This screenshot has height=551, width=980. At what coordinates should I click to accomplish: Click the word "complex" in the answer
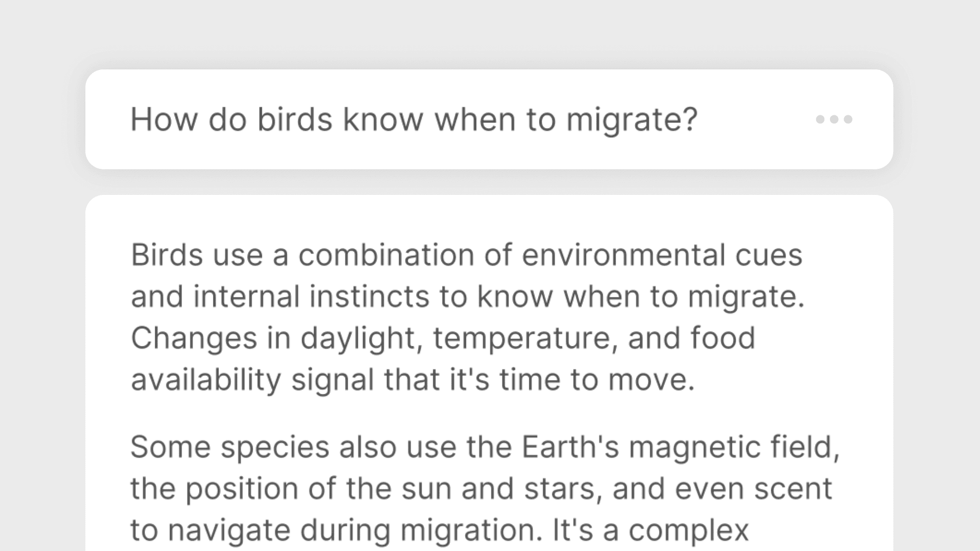[x=689, y=531]
